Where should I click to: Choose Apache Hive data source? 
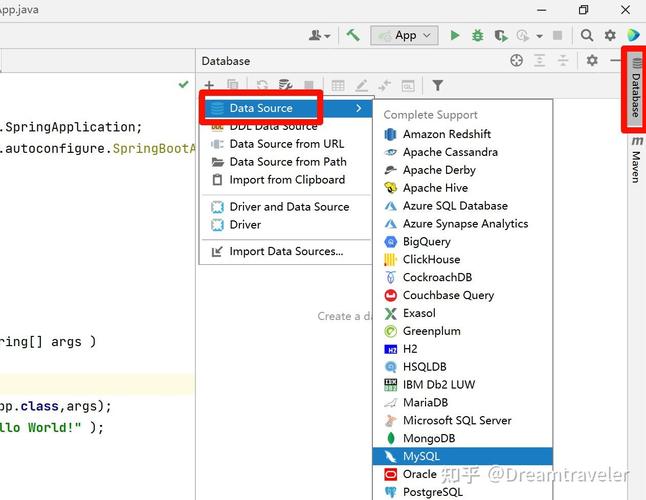coord(462,188)
